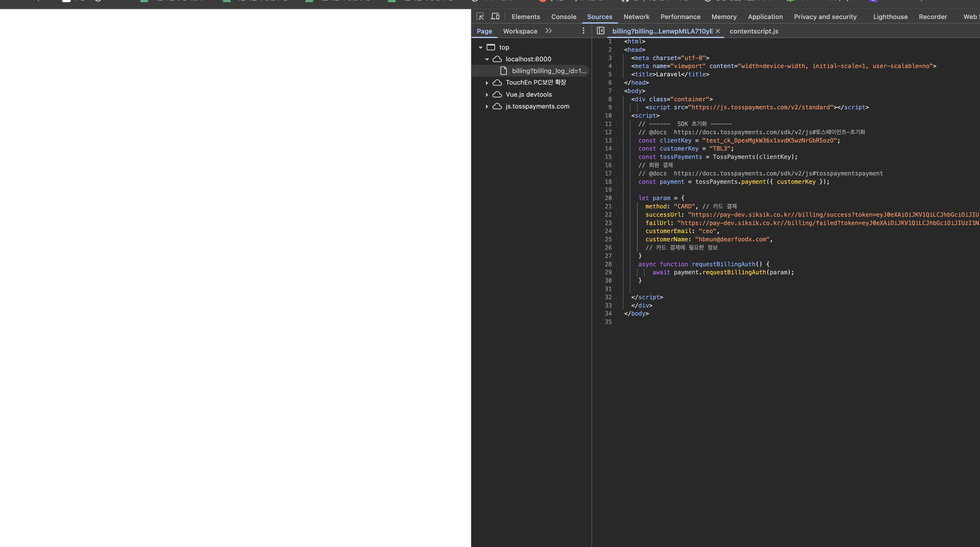Switch to the Lighthouse tab
This screenshot has height=547, width=980.
(890, 17)
